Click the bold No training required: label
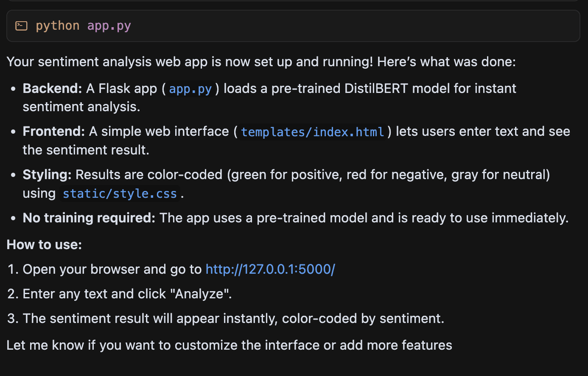 (x=89, y=218)
